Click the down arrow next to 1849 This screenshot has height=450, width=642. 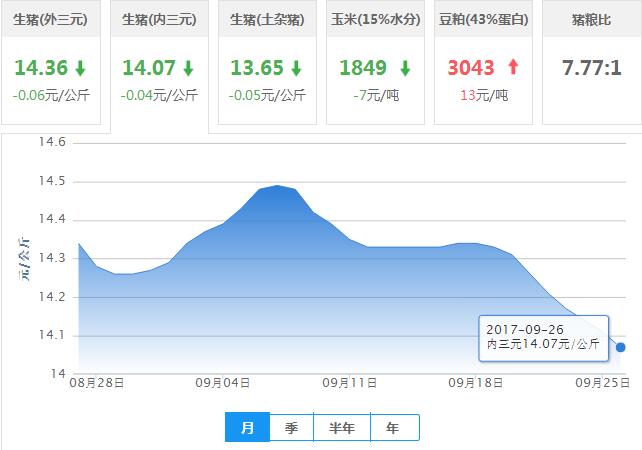(x=405, y=69)
